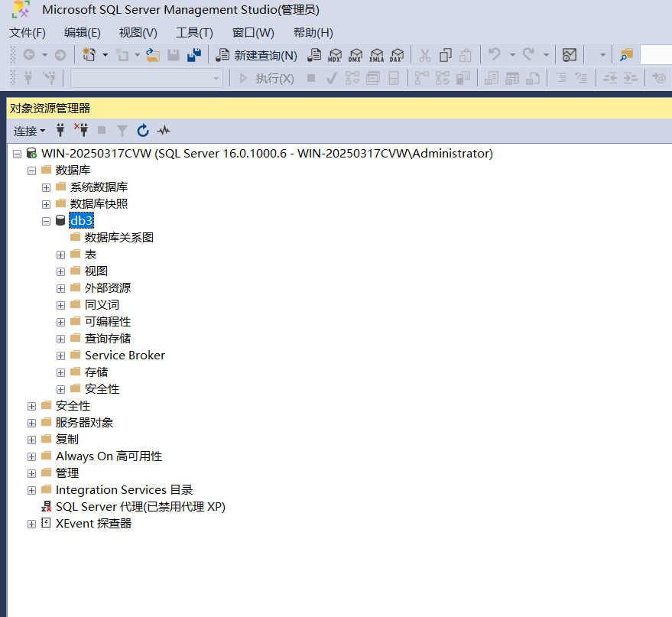This screenshot has width=672, height=617.
Task: Click the navigate backward arrow icon
Action: point(29,55)
